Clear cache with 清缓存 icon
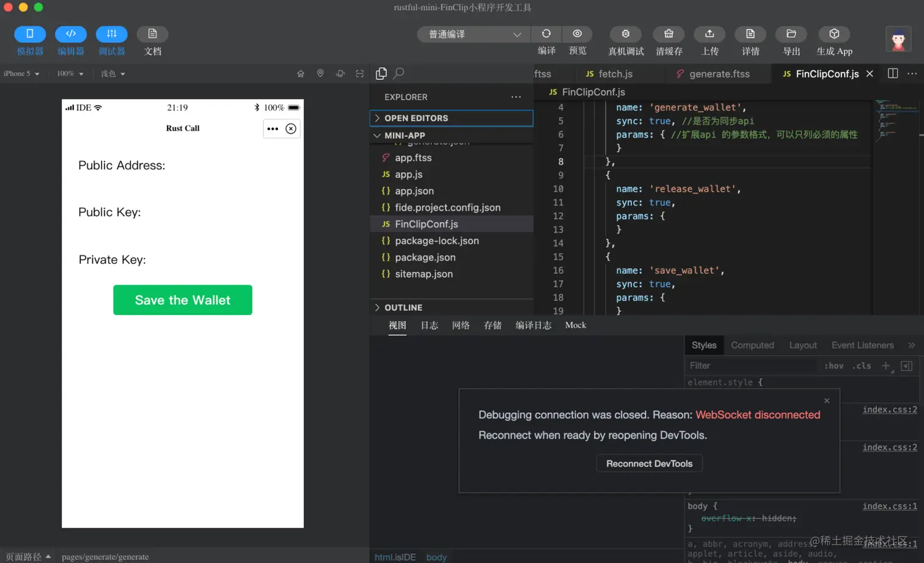The width and height of the screenshot is (924, 563). [669, 34]
